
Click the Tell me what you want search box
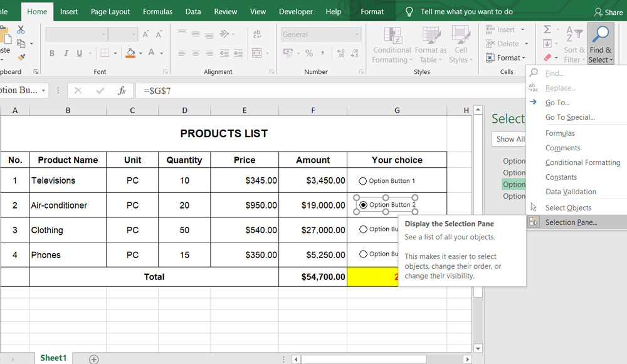point(466,11)
